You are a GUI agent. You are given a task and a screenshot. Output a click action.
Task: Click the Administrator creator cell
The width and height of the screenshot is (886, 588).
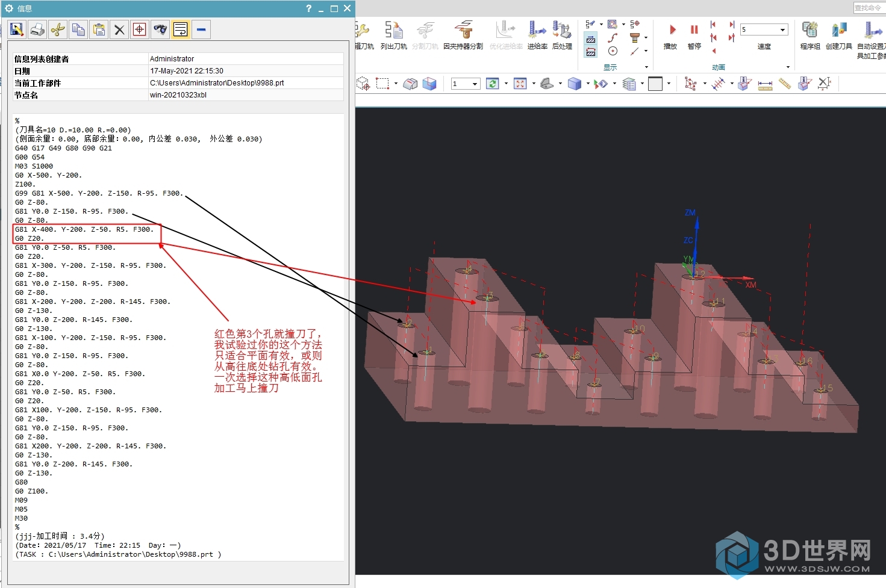[246, 59]
